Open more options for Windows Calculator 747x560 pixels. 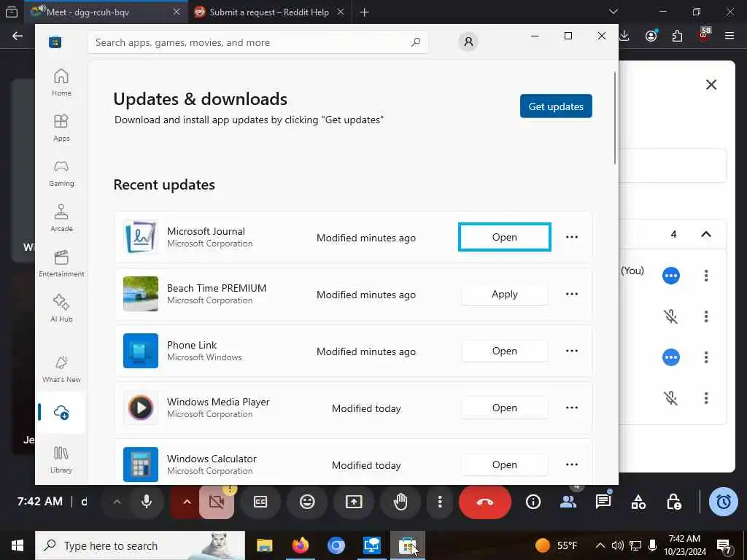[572, 464]
